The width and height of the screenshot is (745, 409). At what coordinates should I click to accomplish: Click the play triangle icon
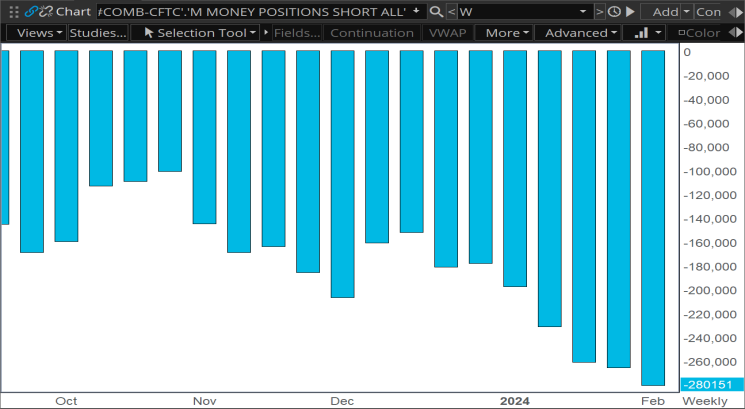630,12
